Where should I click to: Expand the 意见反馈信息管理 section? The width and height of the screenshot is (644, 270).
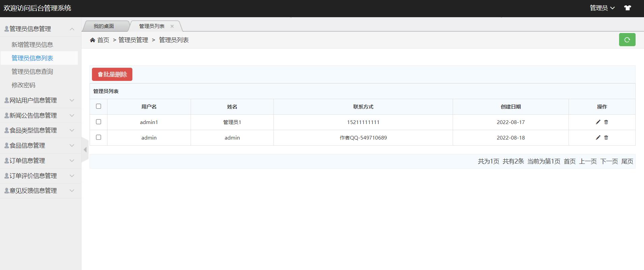tap(40, 190)
